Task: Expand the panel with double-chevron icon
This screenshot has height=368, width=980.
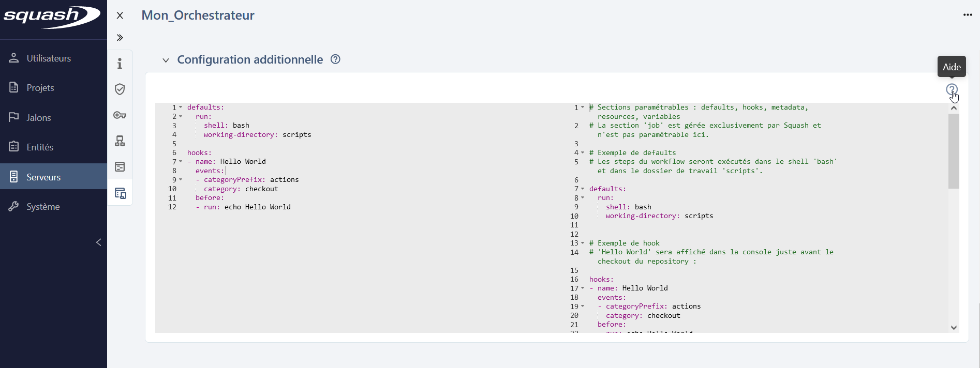Action: 120,38
